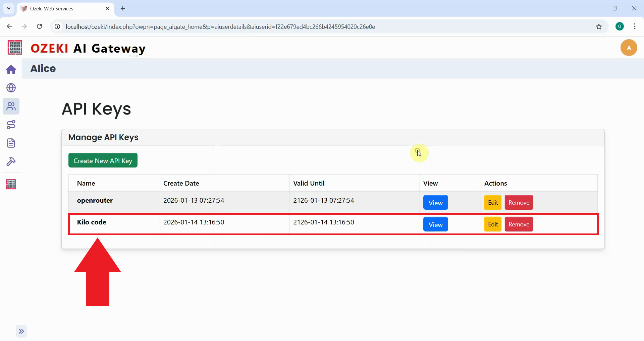The height and width of the screenshot is (341, 644).
Task: Click the routes/connections sidebar icon
Action: click(x=11, y=125)
